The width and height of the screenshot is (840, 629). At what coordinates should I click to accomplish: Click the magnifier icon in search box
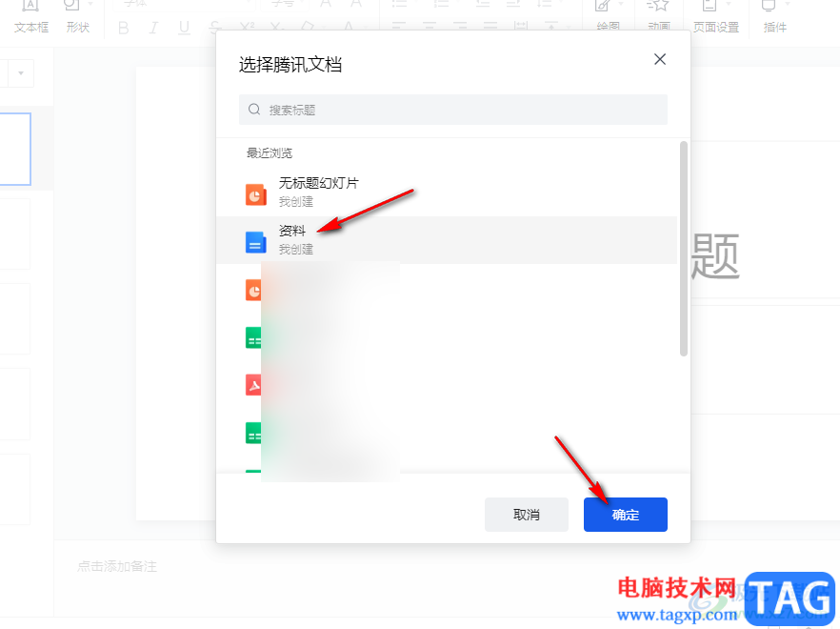click(x=254, y=110)
